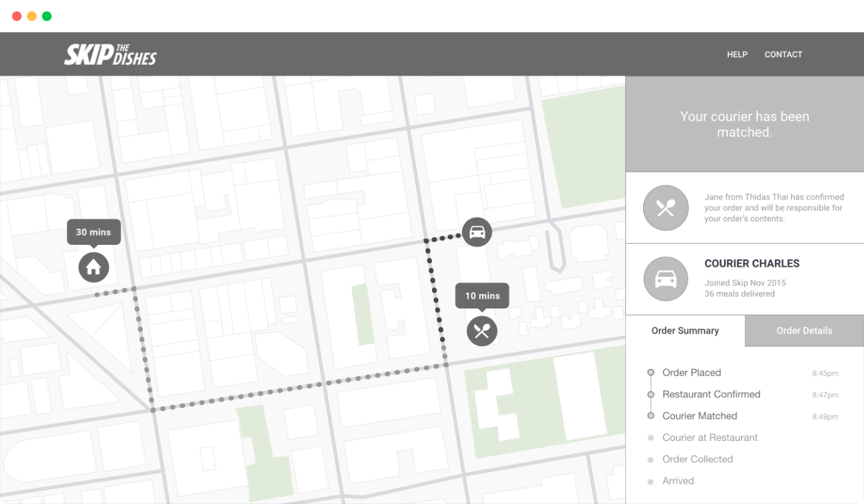The height and width of the screenshot is (504, 864).
Task: Open the Help page
Action: click(x=737, y=55)
